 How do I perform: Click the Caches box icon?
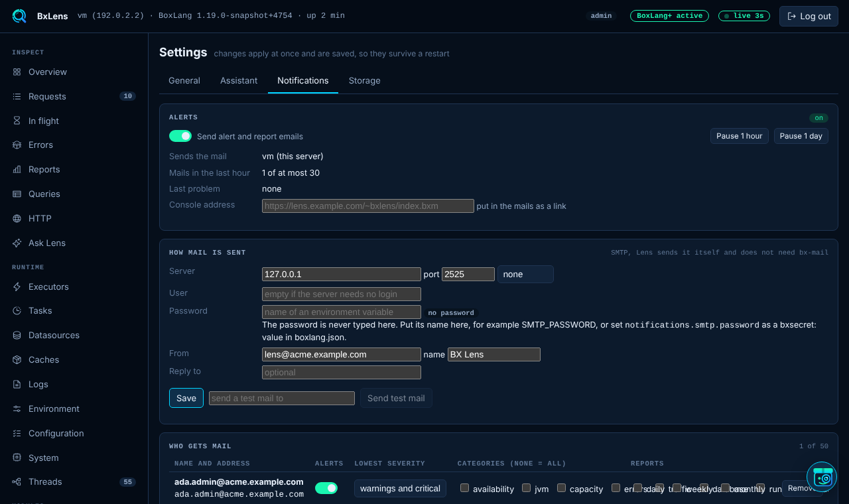[x=17, y=359]
